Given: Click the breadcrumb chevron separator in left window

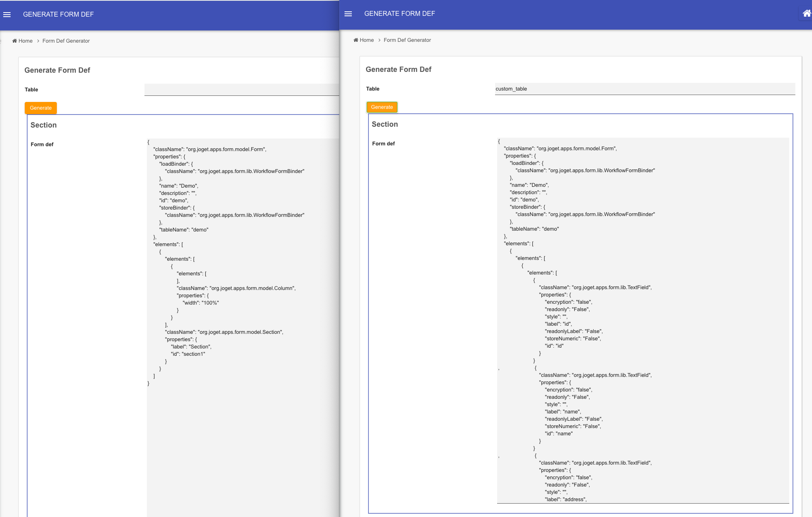Looking at the screenshot, I should (38, 41).
